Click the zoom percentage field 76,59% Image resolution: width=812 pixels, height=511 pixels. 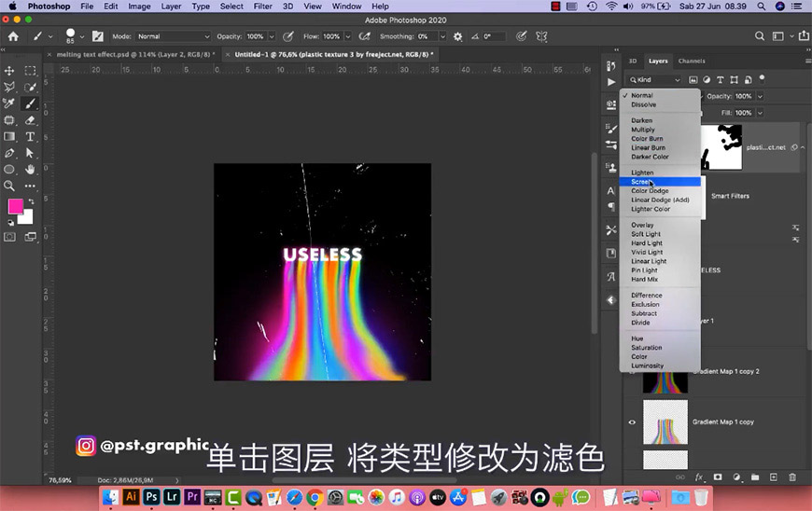[x=60, y=480]
